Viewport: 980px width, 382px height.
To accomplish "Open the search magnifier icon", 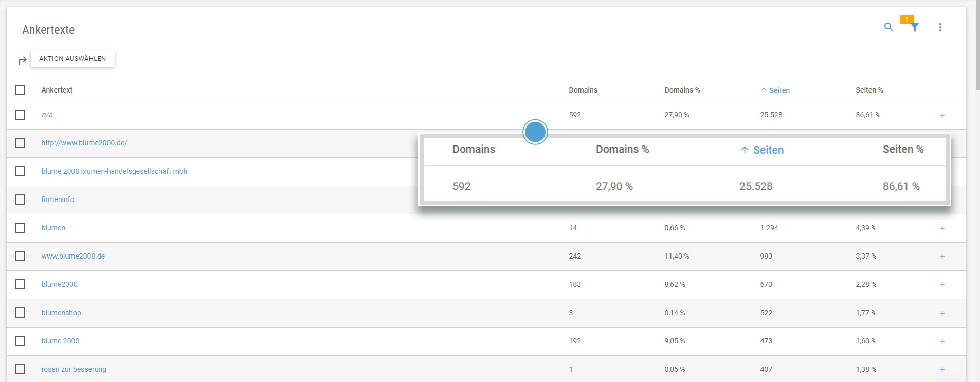I will (888, 27).
